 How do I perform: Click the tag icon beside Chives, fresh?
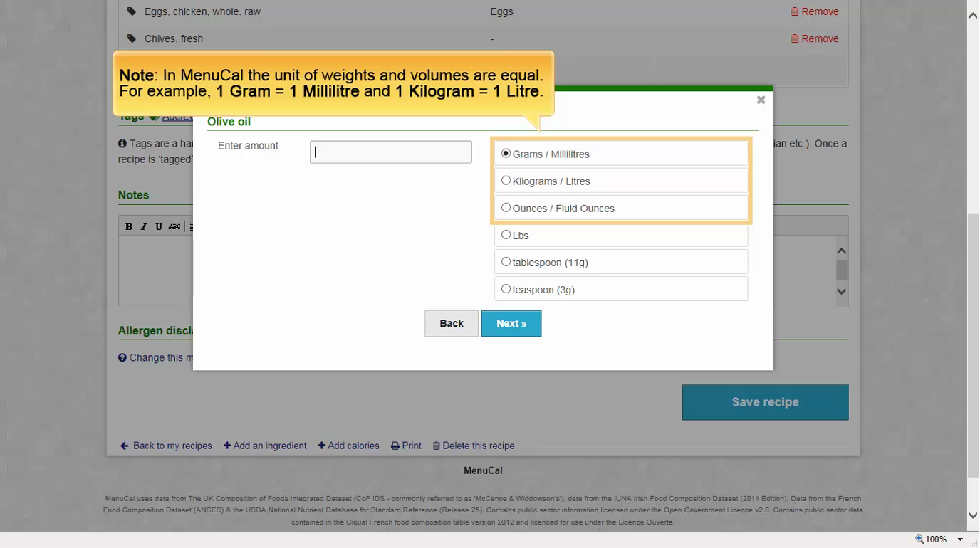(x=131, y=38)
